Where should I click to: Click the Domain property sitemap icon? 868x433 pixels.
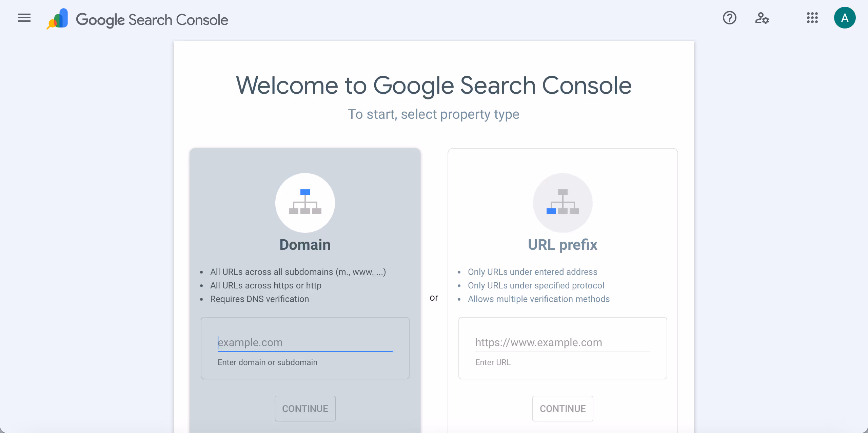[305, 203]
